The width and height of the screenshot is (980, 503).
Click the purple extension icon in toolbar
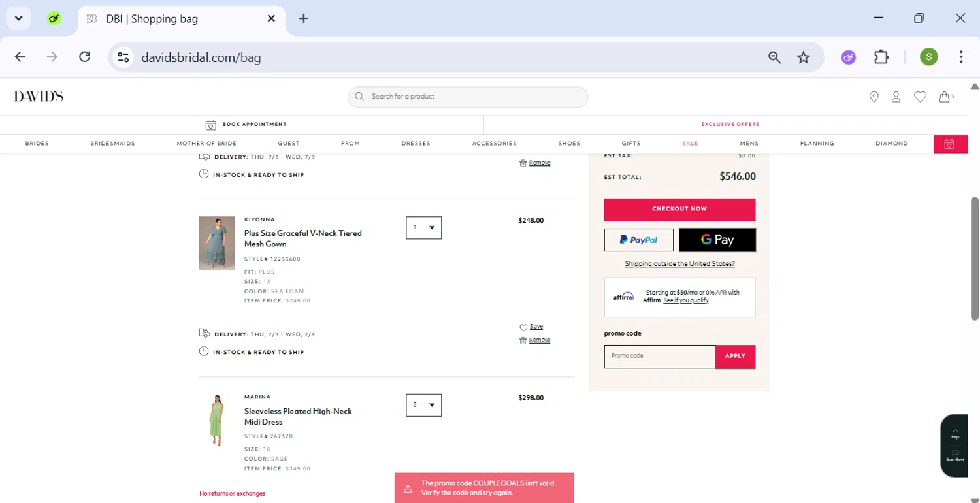point(848,57)
